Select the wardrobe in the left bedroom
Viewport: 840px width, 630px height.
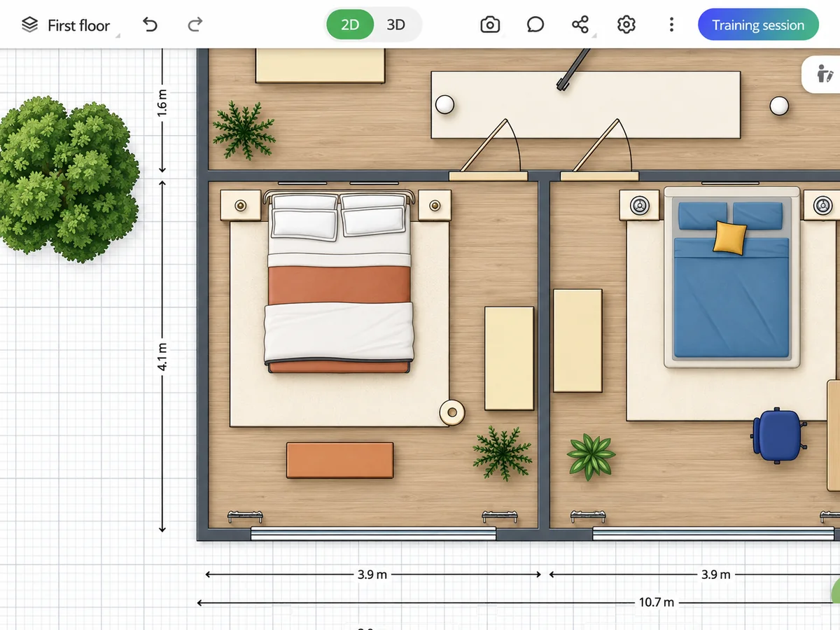coord(510,358)
